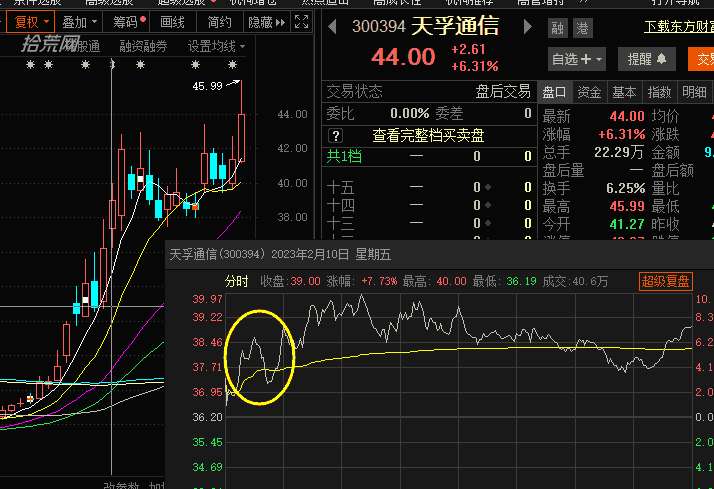Go to previous stock with left arrow
Image resolution: width=714 pixels, height=489 pixels.
(x=332, y=27)
